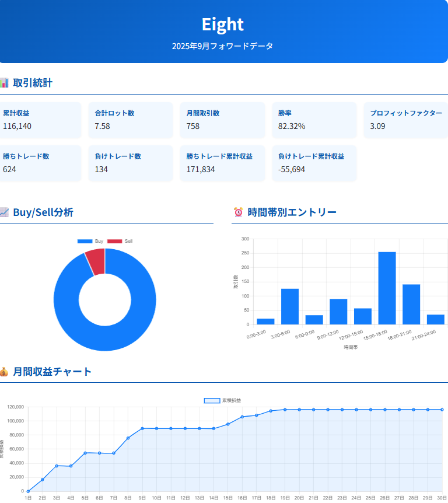
Task: Open the プロフィットファクター statistics card
Action: pyautogui.click(x=406, y=120)
